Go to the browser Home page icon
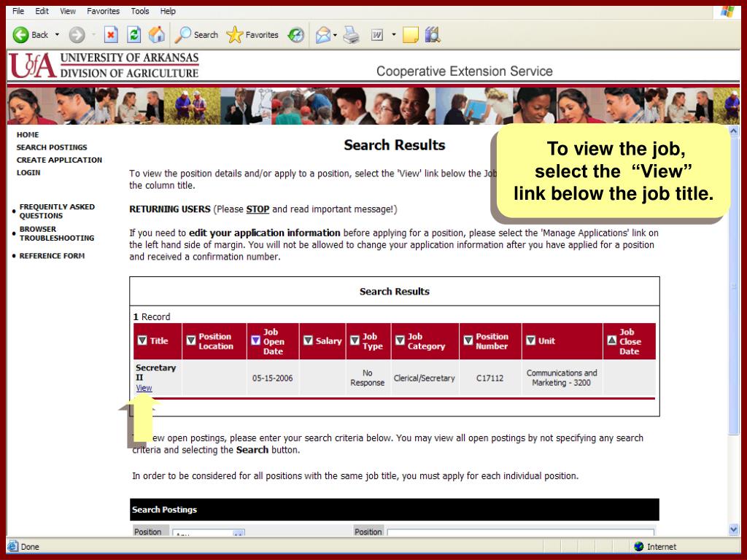This screenshot has width=747, height=560. pyautogui.click(x=156, y=35)
